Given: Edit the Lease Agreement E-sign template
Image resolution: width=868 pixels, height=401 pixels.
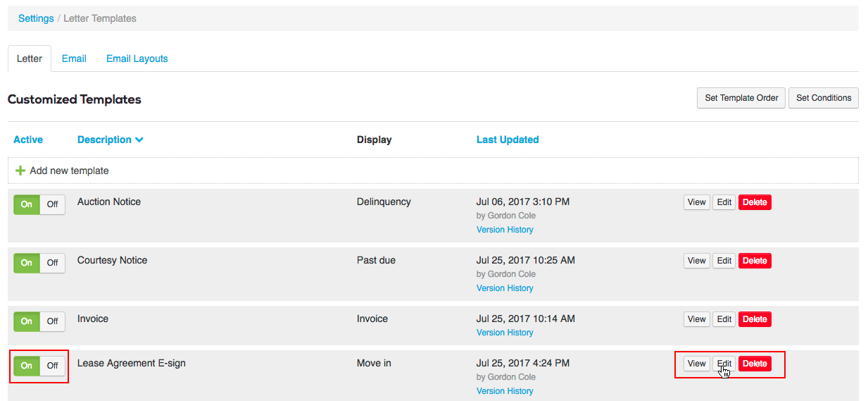Looking at the screenshot, I should click(724, 364).
